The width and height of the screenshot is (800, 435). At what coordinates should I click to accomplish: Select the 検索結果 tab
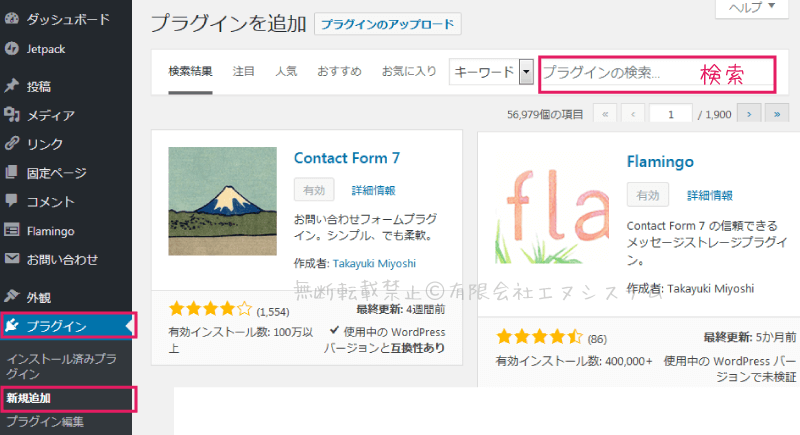[190, 71]
